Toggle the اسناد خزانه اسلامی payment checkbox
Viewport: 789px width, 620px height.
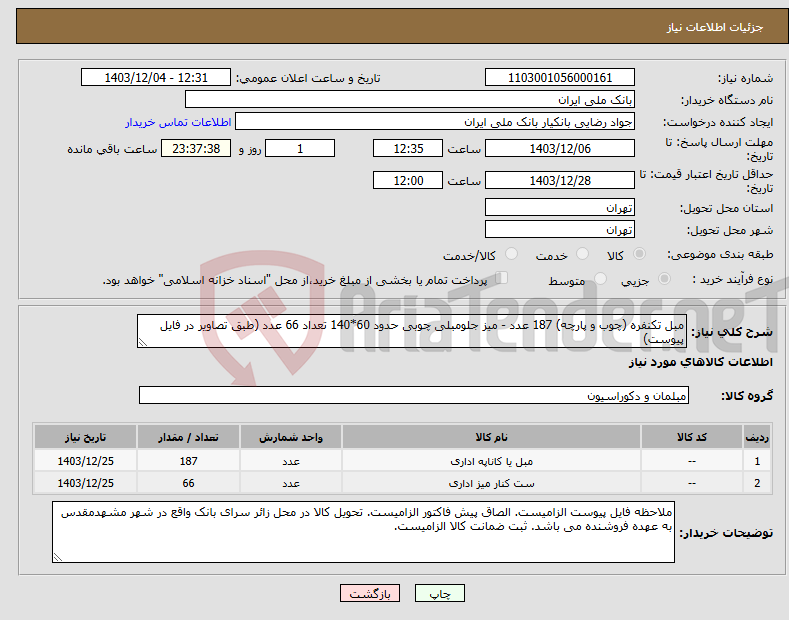coord(502,278)
